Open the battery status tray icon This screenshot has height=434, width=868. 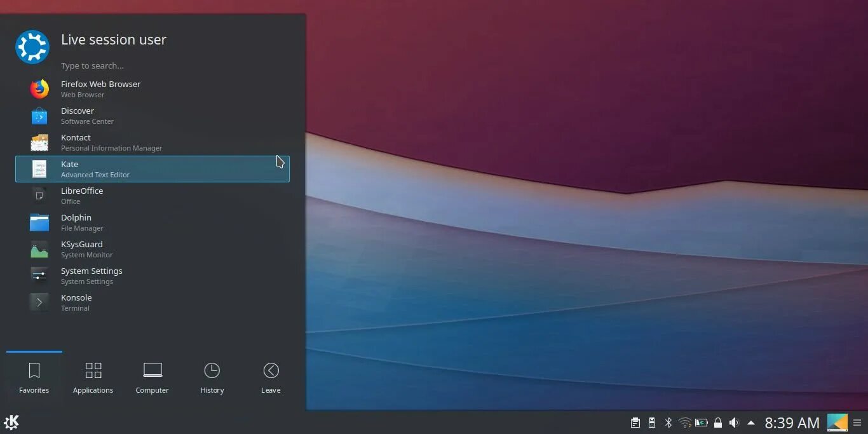(702, 423)
